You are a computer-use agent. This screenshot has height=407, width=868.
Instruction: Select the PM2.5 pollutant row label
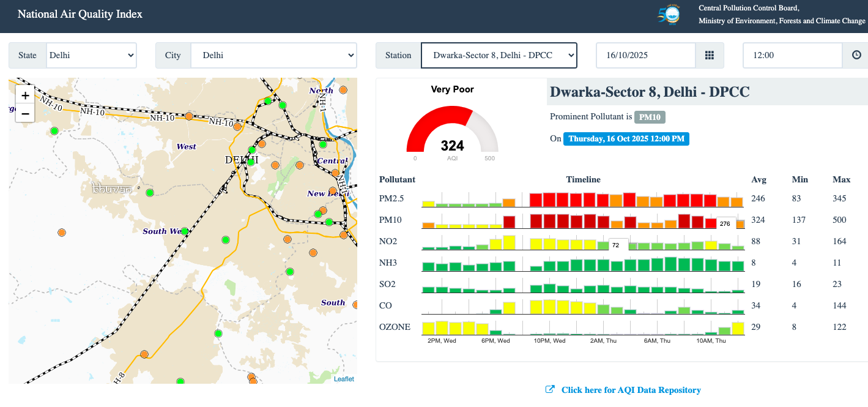pyautogui.click(x=391, y=198)
